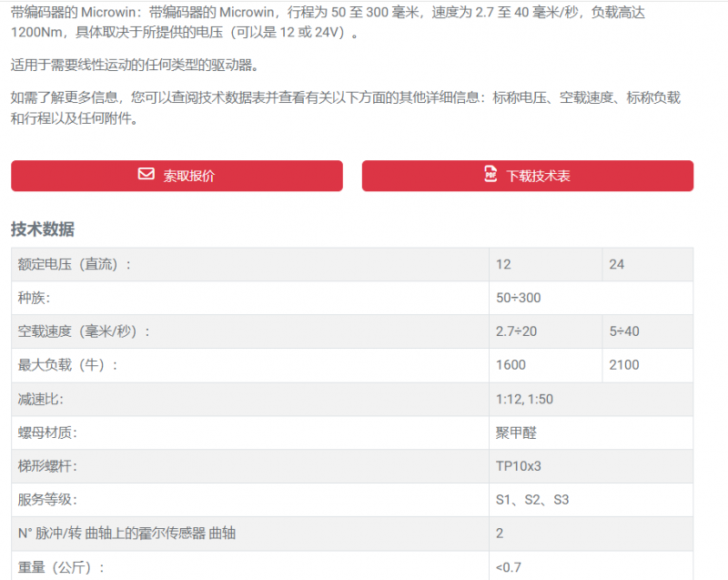Click the PDF icon on 下载技术表 button
This screenshot has height=580, width=728.
click(x=490, y=174)
